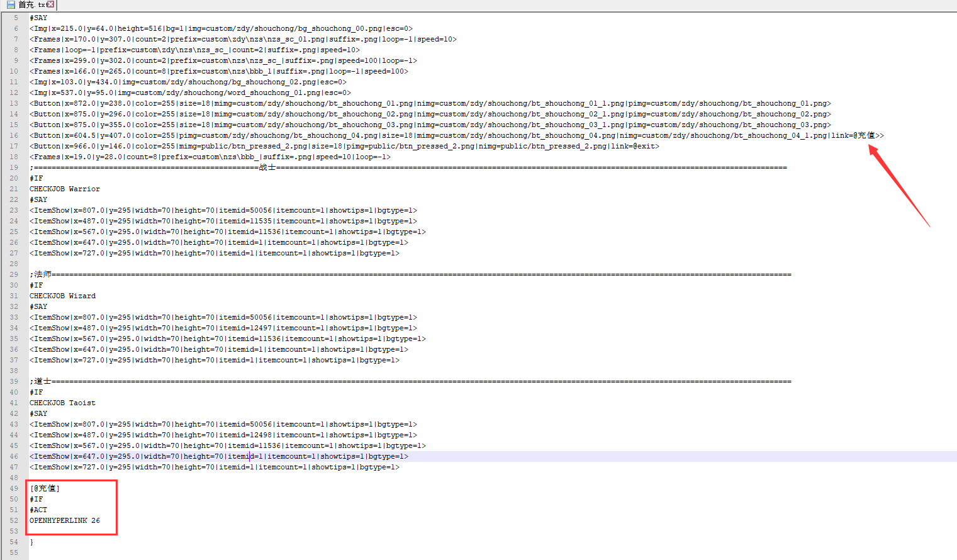
Task: Click the Img line containing bg_shouchong_02.png
Action: [x=187, y=82]
